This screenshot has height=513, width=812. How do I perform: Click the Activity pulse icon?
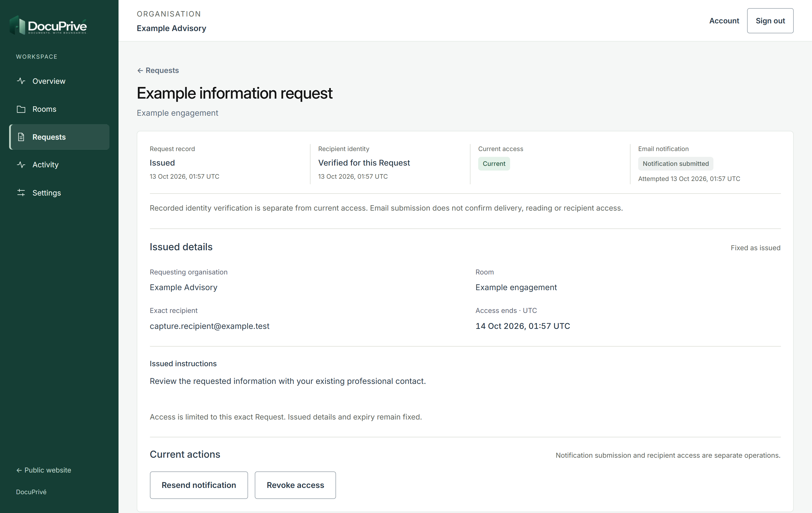tap(21, 165)
